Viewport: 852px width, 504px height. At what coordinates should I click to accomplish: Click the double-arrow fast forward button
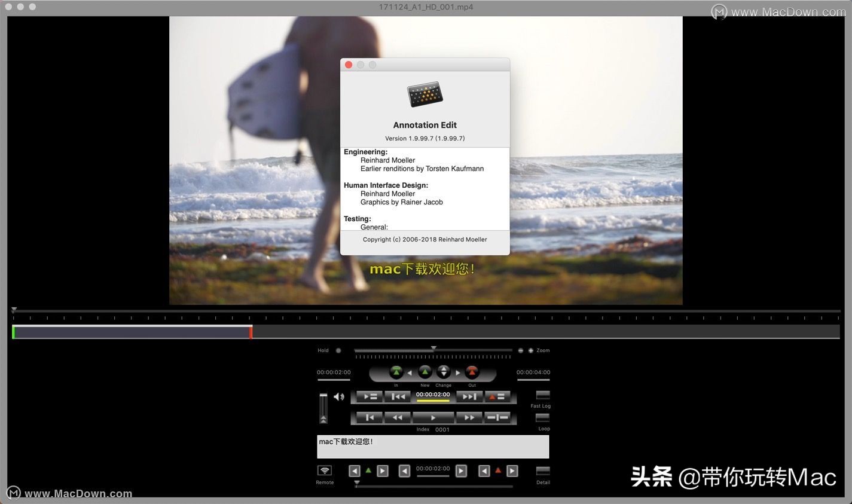[x=469, y=417]
